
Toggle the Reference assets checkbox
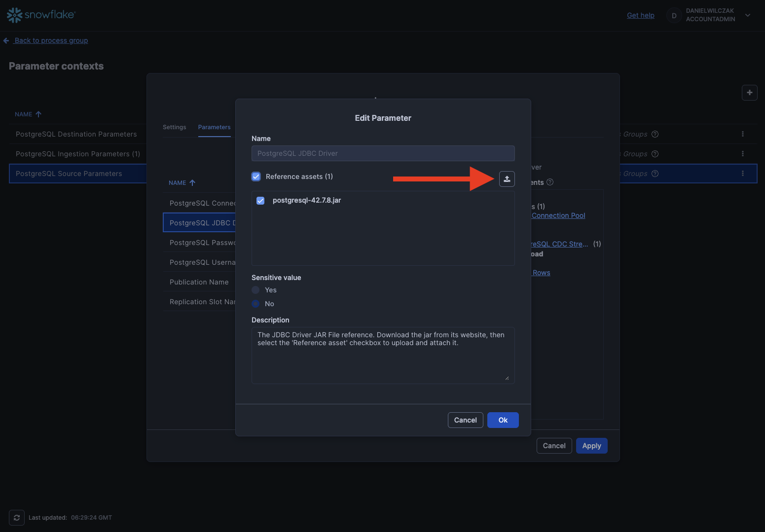(x=256, y=177)
